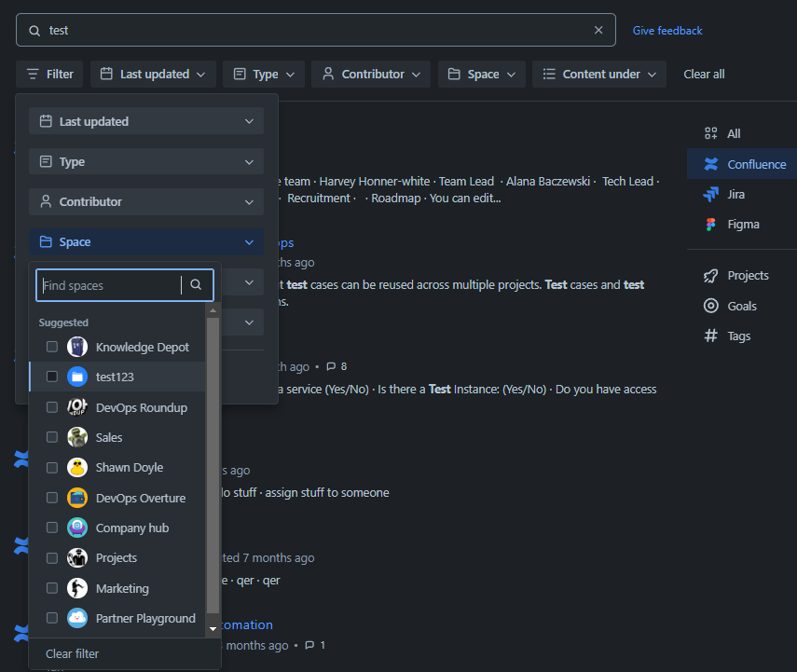797x672 pixels.
Task: Click the Company hub space avatar
Action: coord(77,528)
